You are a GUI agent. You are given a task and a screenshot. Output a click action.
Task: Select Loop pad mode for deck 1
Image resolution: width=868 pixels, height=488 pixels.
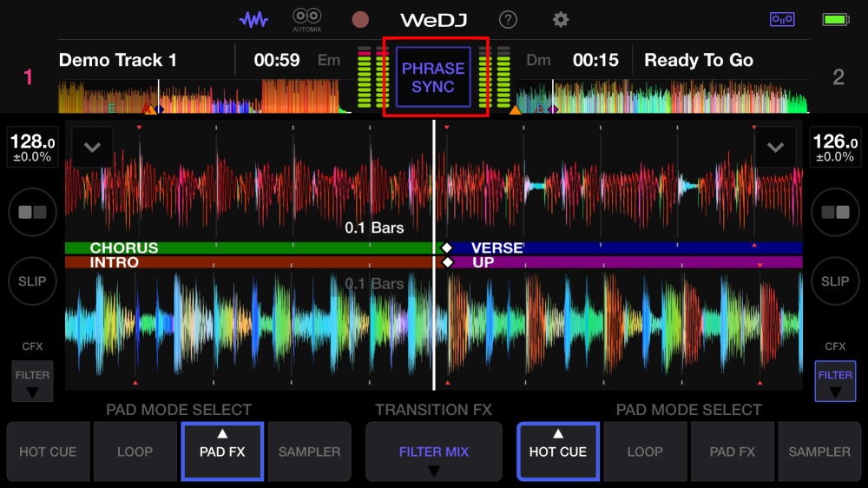pos(135,452)
